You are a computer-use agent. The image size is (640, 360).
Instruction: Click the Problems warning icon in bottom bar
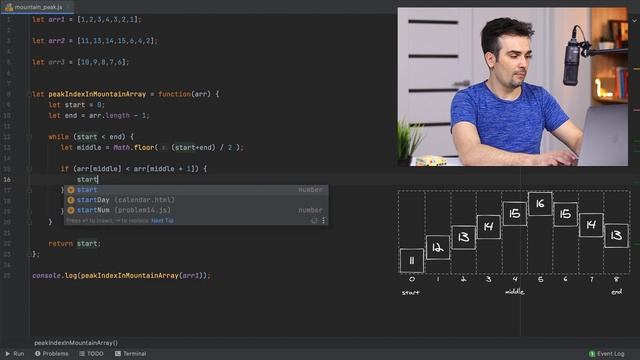[38, 353]
